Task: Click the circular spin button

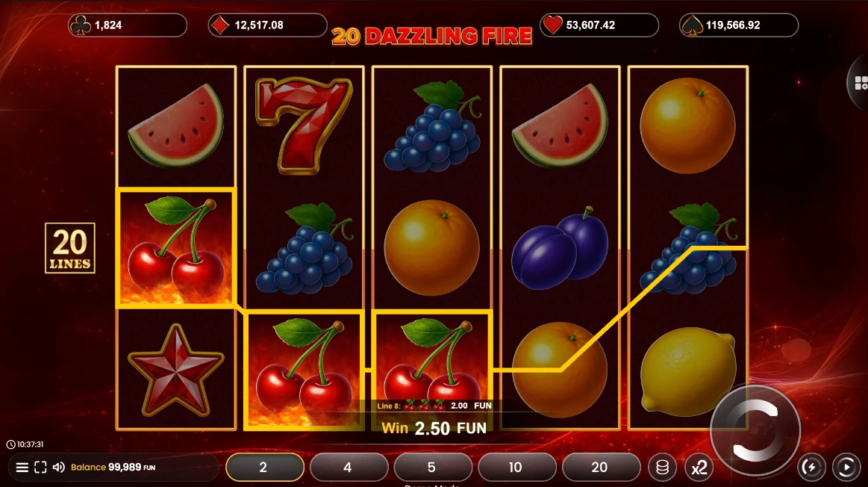Action: click(x=755, y=430)
